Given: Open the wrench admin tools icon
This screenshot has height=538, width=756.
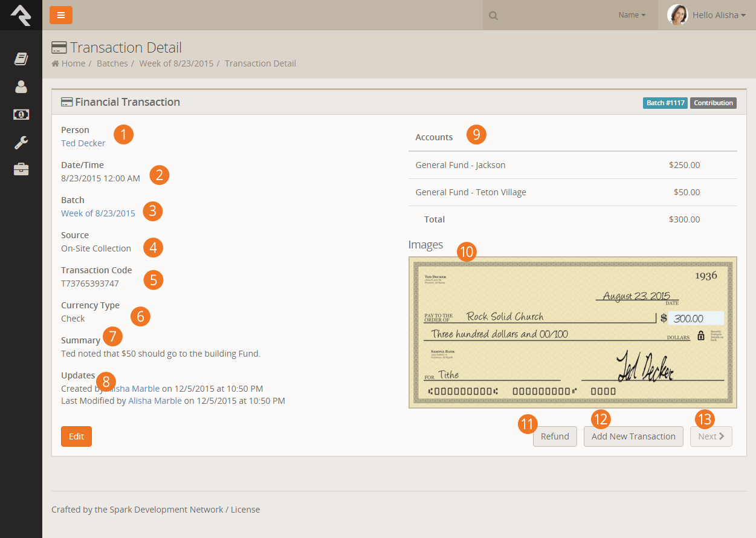Looking at the screenshot, I should click(21, 143).
